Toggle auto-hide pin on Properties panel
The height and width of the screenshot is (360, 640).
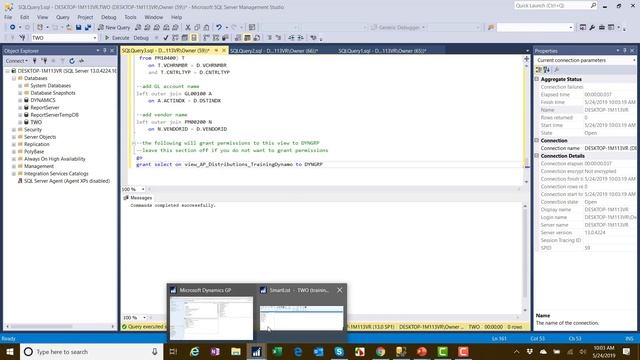pyautogui.click(x=625, y=51)
